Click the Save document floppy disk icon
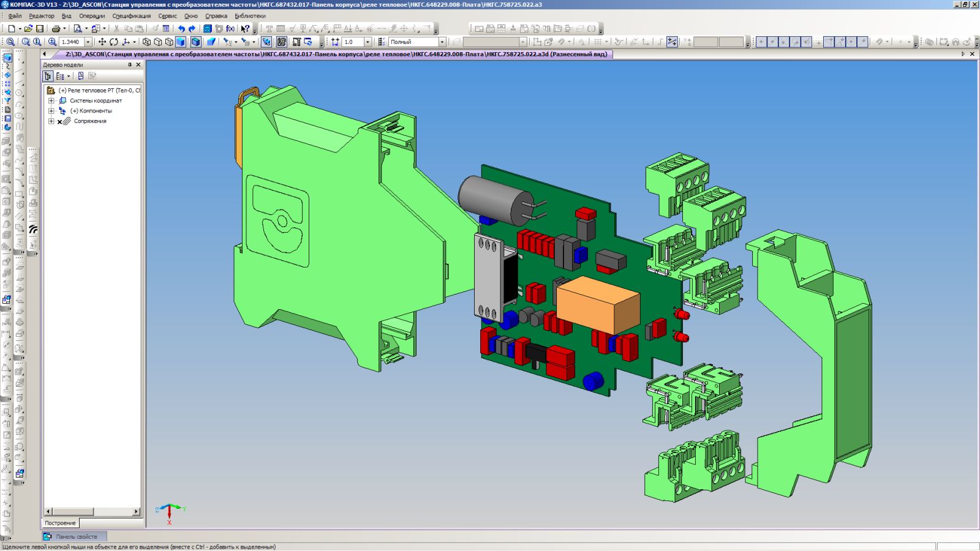980x551 pixels. pyautogui.click(x=40, y=29)
